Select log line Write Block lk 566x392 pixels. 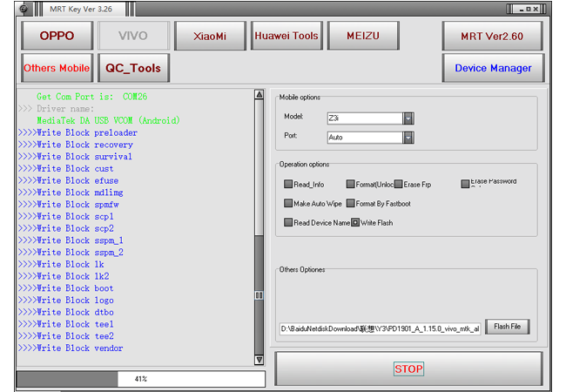pyautogui.click(x=61, y=264)
